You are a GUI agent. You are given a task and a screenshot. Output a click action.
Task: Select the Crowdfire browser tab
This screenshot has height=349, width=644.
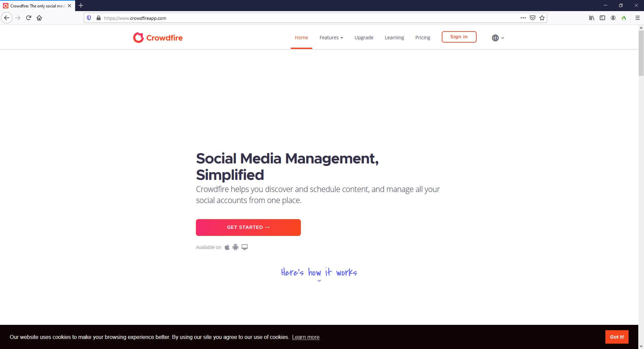(x=37, y=6)
